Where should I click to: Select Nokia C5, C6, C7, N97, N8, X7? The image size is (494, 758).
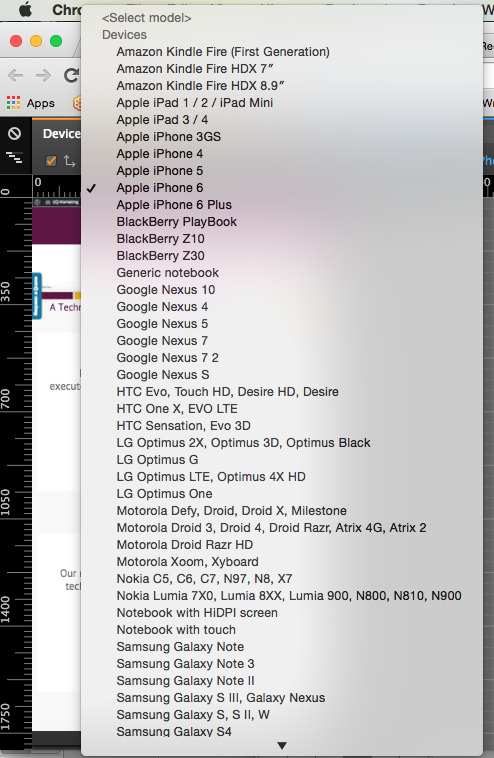[x=282, y=579]
